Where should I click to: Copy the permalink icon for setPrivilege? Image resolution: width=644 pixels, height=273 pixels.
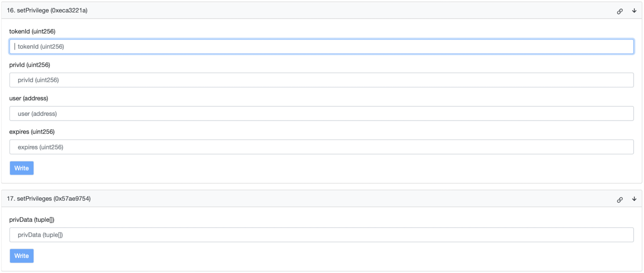tap(620, 11)
